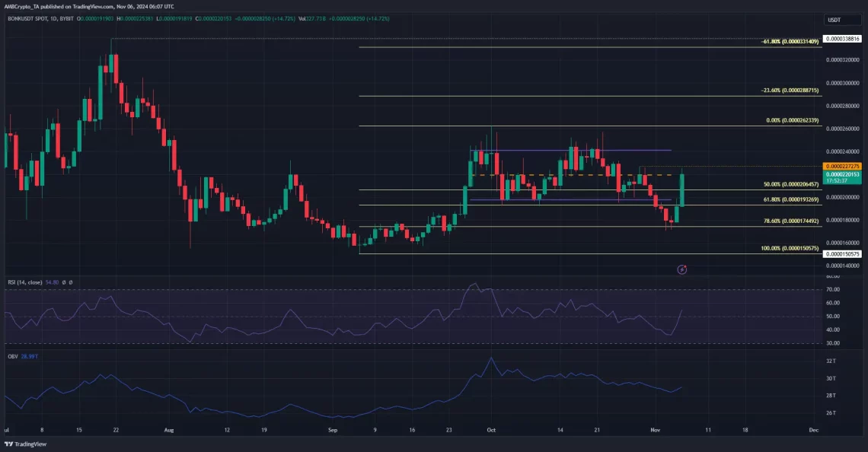This screenshot has width=868, height=452.
Task: Click the purple circular event marker icon
Action: tap(682, 269)
